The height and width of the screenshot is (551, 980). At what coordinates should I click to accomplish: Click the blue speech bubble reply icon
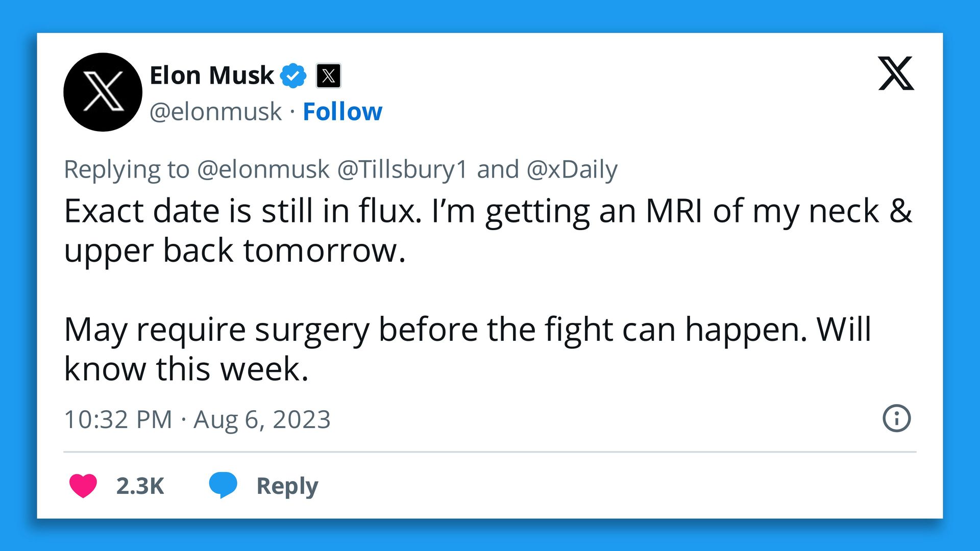[x=223, y=485]
